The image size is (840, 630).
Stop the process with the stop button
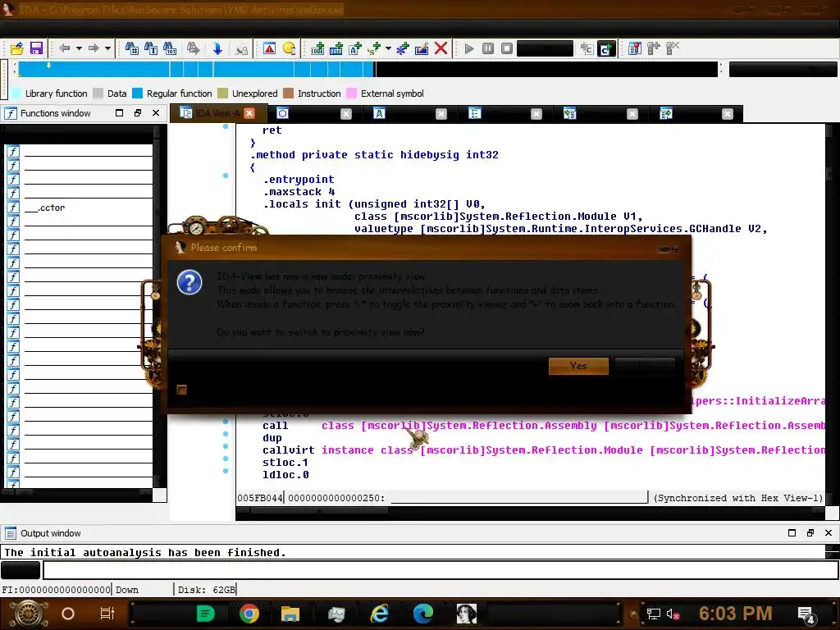point(507,48)
